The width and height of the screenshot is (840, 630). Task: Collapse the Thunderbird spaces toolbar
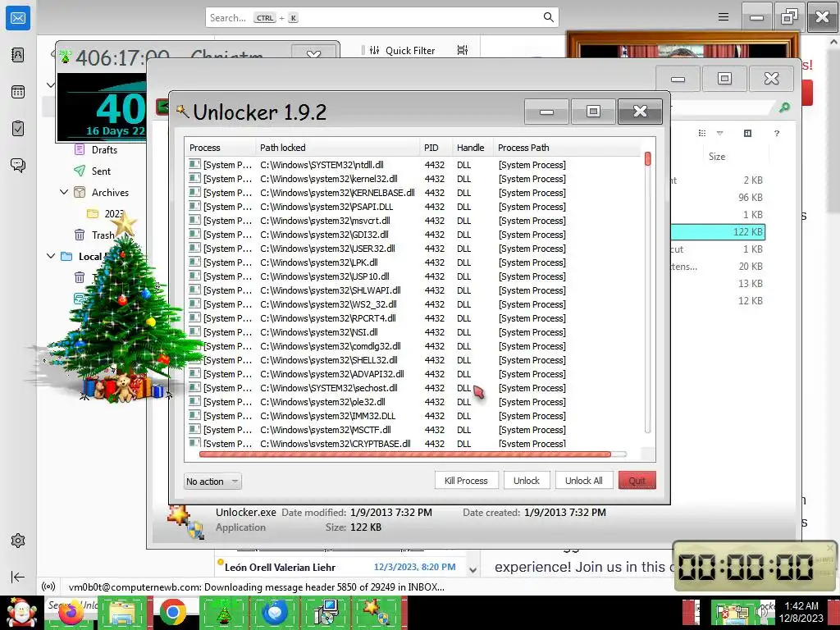click(18, 577)
